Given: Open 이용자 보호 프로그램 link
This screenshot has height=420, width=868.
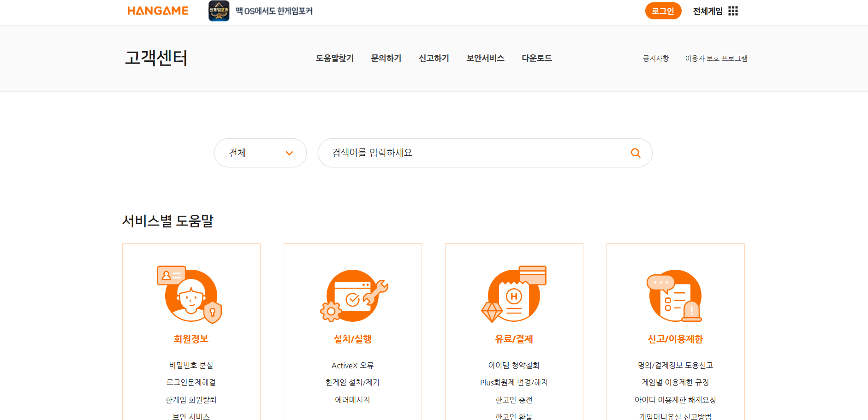Looking at the screenshot, I should (x=716, y=58).
